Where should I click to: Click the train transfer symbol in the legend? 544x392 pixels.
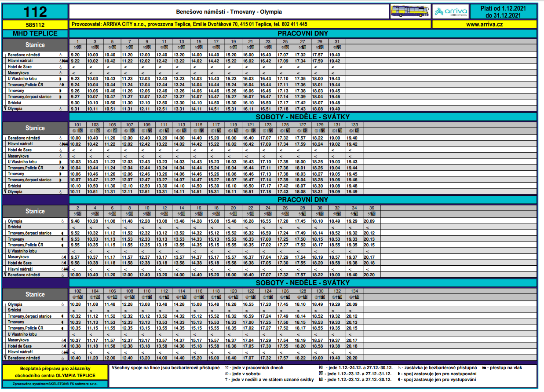(x=485, y=367)
